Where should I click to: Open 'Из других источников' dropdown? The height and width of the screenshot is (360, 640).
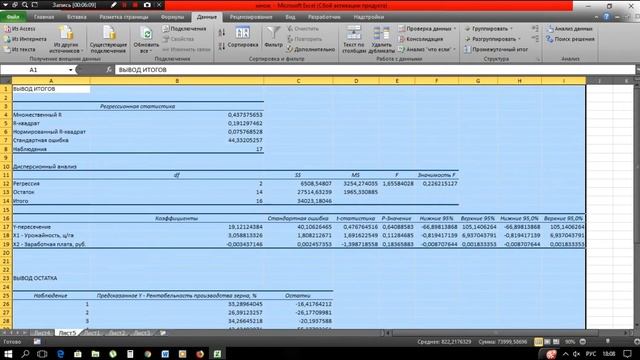[x=66, y=40]
